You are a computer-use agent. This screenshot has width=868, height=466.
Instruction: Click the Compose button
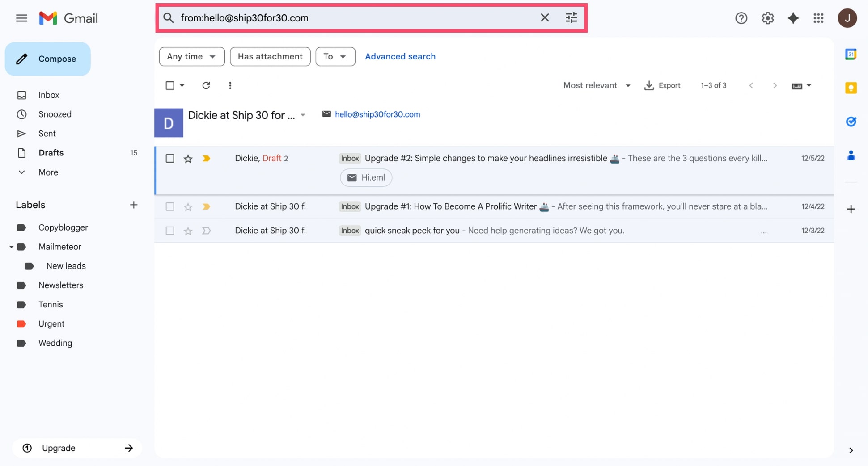point(48,59)
